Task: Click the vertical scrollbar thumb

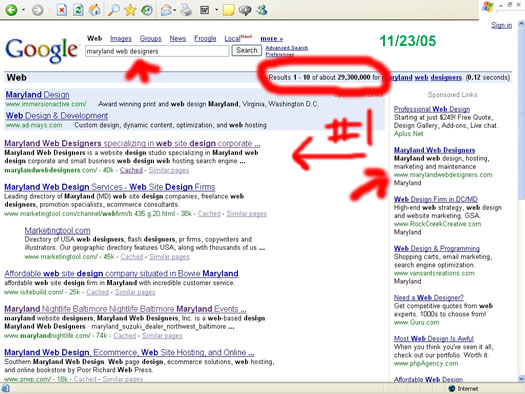Action: [521, 114]
